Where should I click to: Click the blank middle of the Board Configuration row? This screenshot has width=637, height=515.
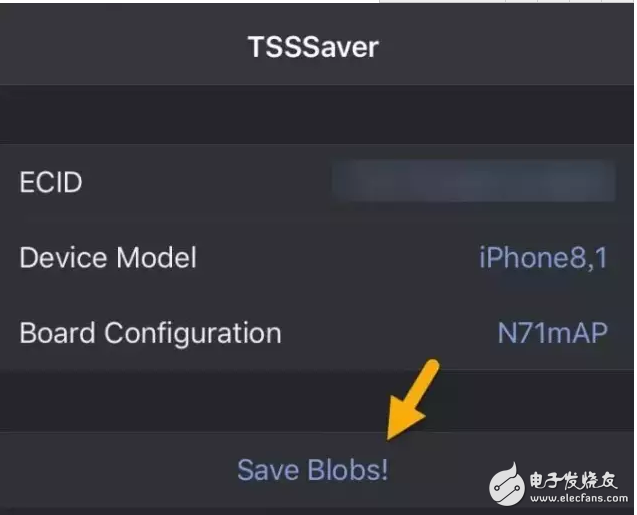389,333
